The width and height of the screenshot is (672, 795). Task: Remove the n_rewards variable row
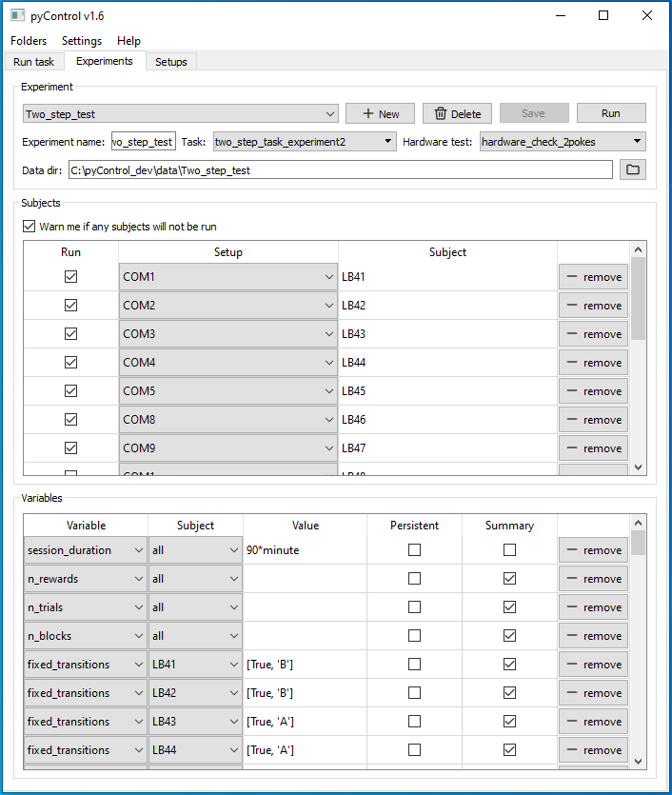point(593,579)
